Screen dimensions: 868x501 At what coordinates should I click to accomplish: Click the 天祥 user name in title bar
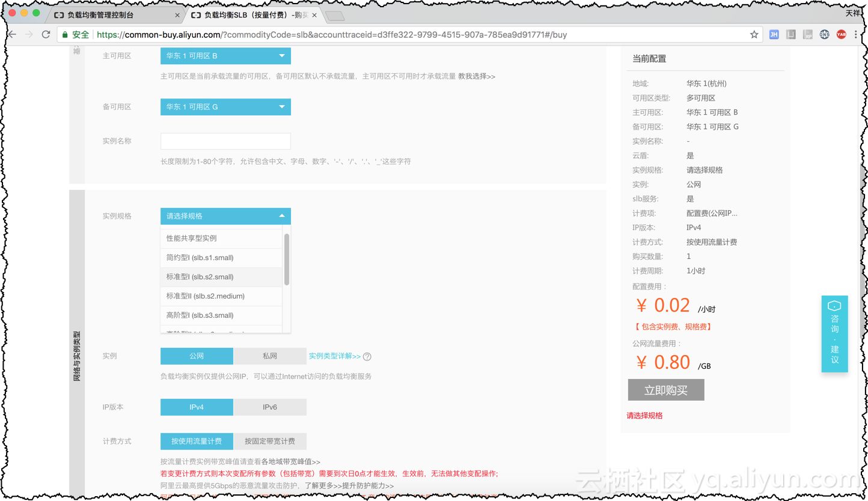point(852,13)
